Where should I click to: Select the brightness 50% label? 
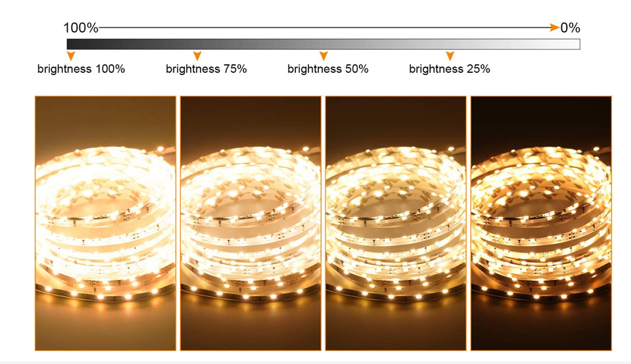point(328,69)
